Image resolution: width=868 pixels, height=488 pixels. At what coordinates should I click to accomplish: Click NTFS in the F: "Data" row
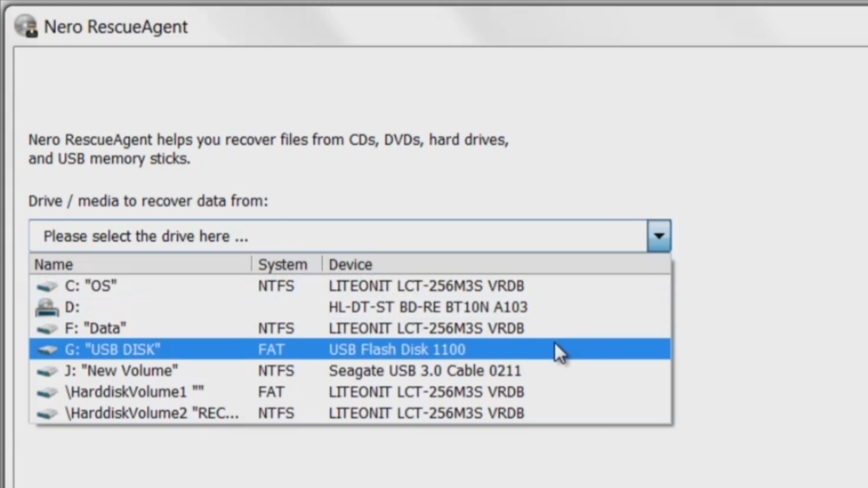point(276,328)
